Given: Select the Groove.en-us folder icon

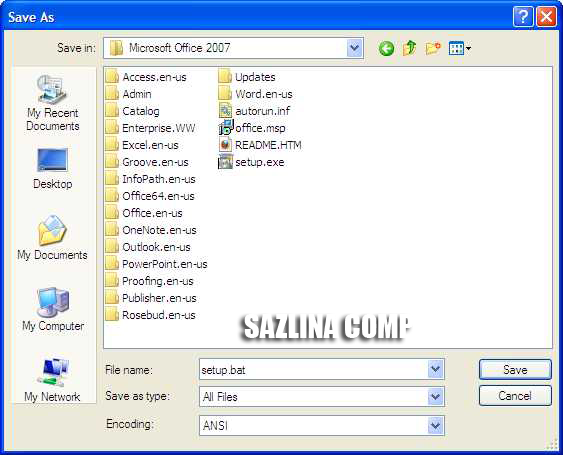Looking at the screenshot, I should [112, 162].
